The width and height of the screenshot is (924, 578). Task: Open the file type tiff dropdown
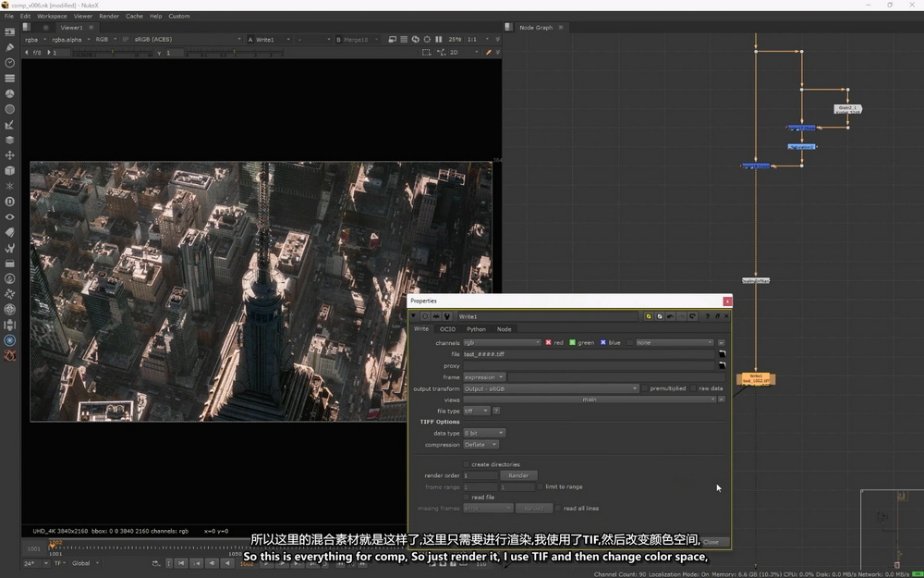pos(476,411)
